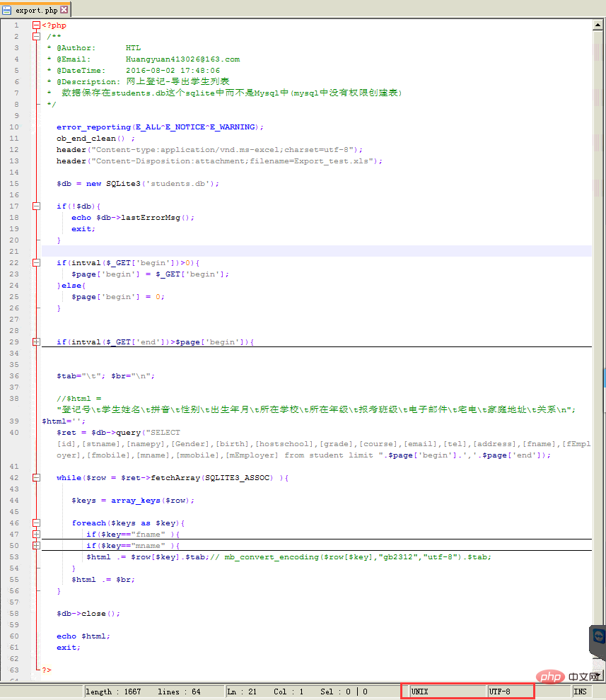Click the TeamViewer side panel icon
The image size is (606, 700).
pos(598,636)
